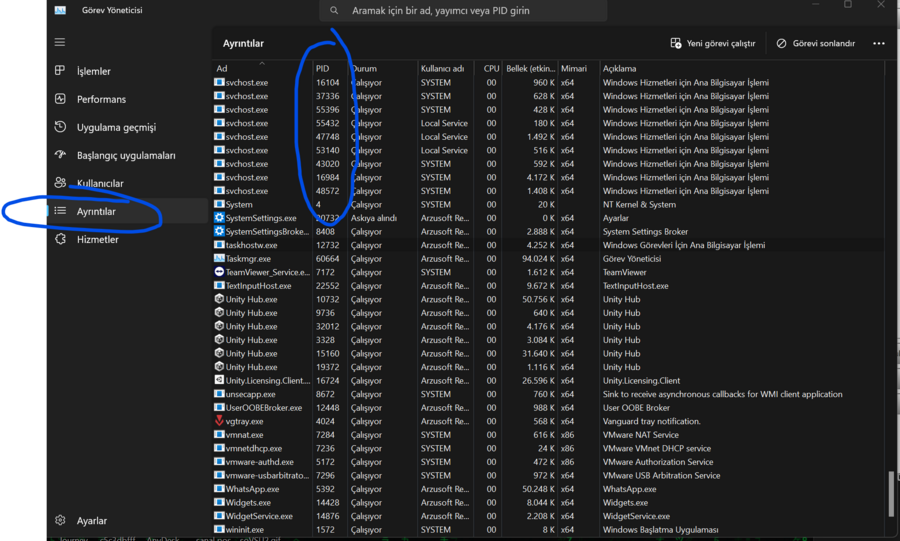Click the SystemSettings.exe gear icon

click(x=219, y=218)
